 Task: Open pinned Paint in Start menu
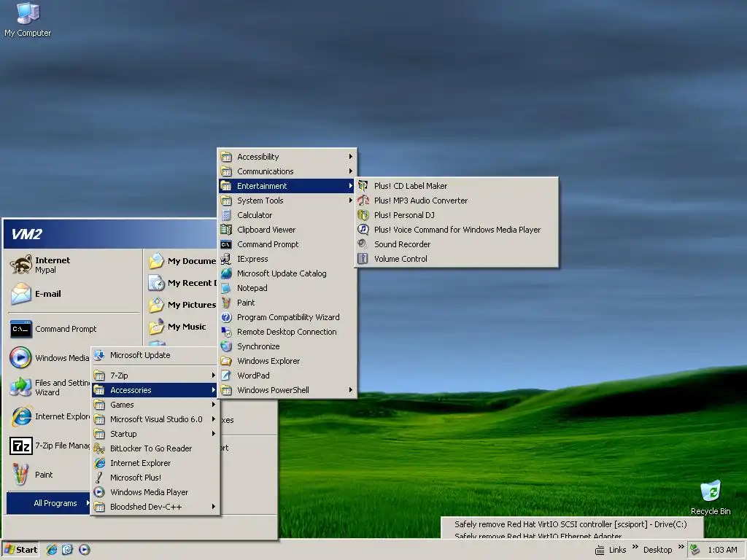50,475
